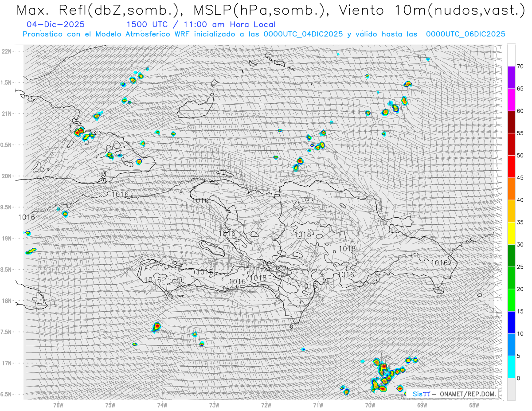Click the "20N" latitude axis label
This screenshot has height=411, width=532.
click(8, 176)
